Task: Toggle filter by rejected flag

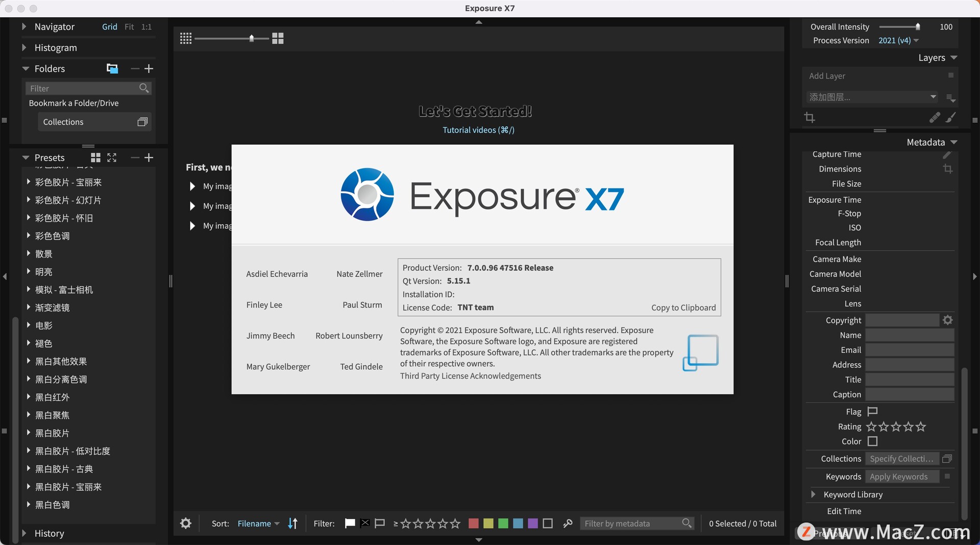Action: pyautogui.click(x=364, y=524)
